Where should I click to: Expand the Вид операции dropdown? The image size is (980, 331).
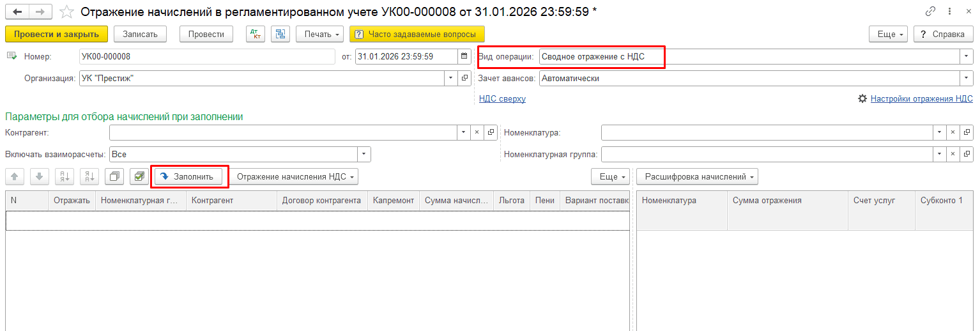965,56
